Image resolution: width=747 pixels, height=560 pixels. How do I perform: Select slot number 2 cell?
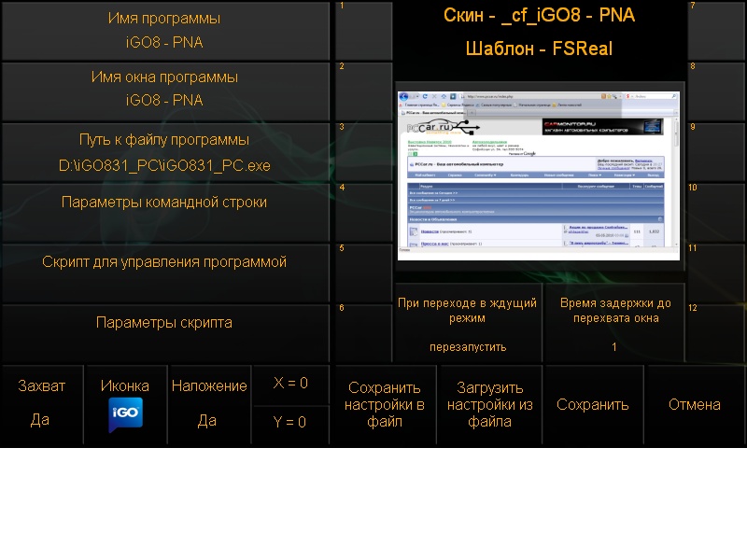click(363, 91)
